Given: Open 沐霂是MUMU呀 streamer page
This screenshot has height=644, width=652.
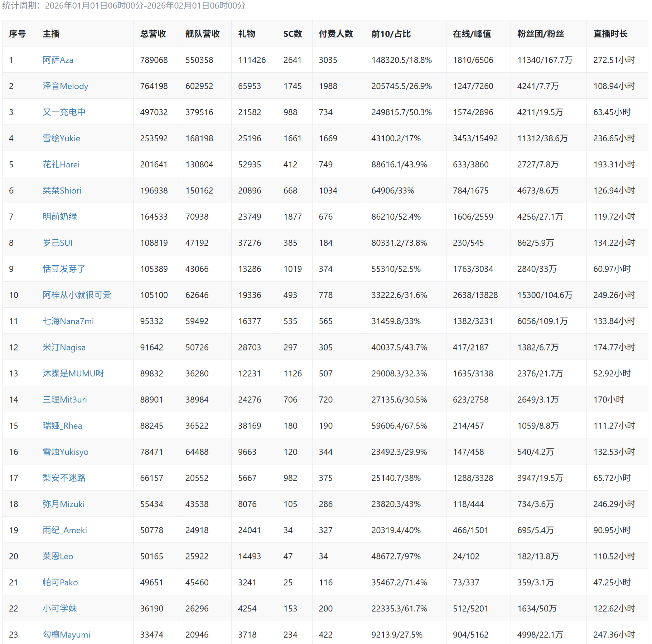Looking at the screenshot, I should point(73,374).
